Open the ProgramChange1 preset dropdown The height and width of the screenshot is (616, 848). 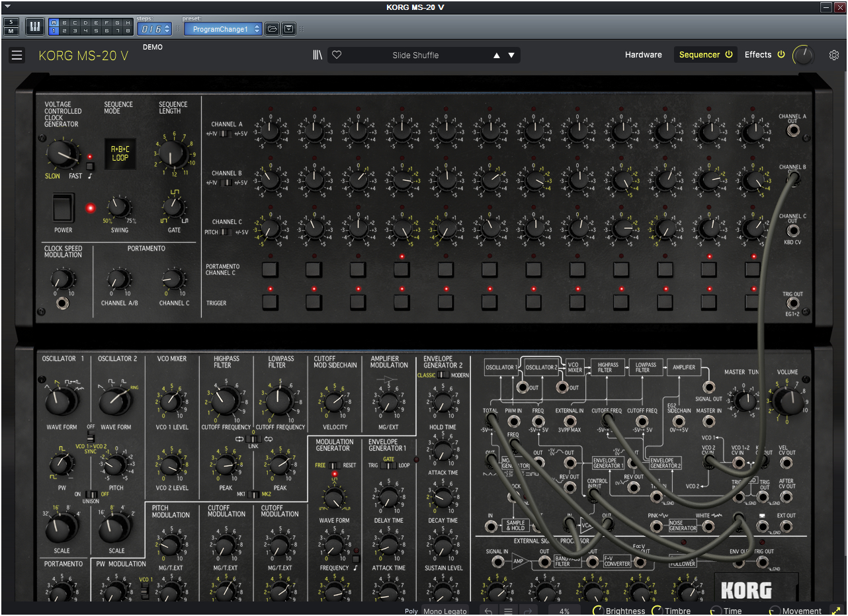point(223,29)
